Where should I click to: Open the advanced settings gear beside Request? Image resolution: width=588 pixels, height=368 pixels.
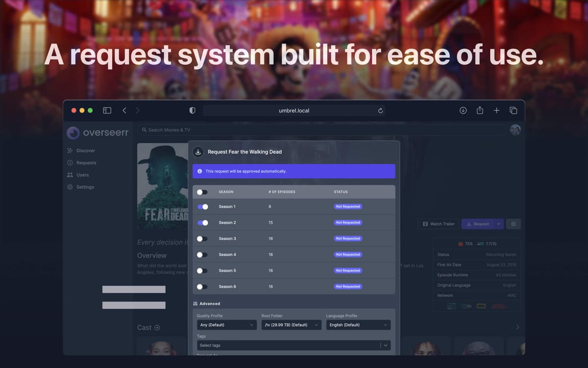pyautogui.click(x=513, y=224)
